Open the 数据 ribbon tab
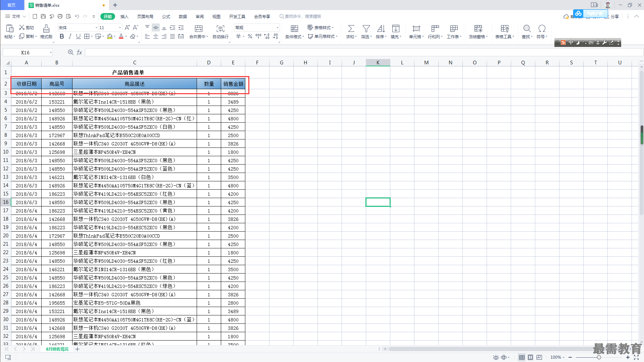The width and height of the screenshot is (644, 362). click(x=183, y=16)
